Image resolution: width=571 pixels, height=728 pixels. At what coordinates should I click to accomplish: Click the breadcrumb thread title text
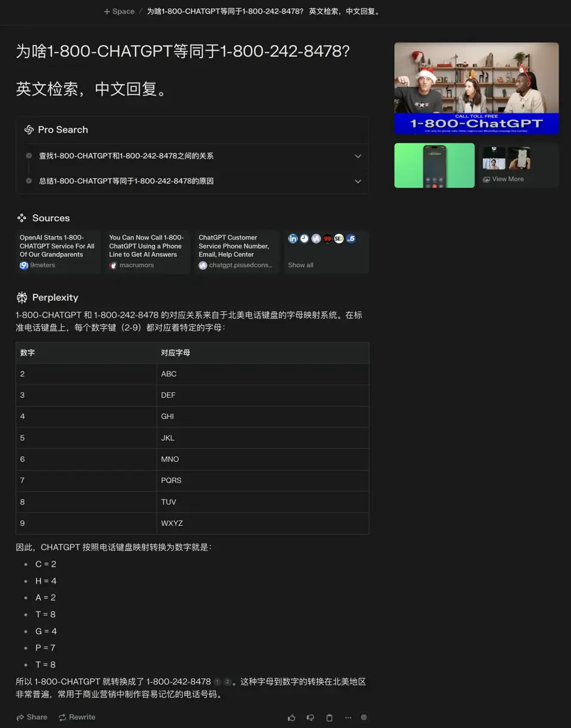point(263,11)
